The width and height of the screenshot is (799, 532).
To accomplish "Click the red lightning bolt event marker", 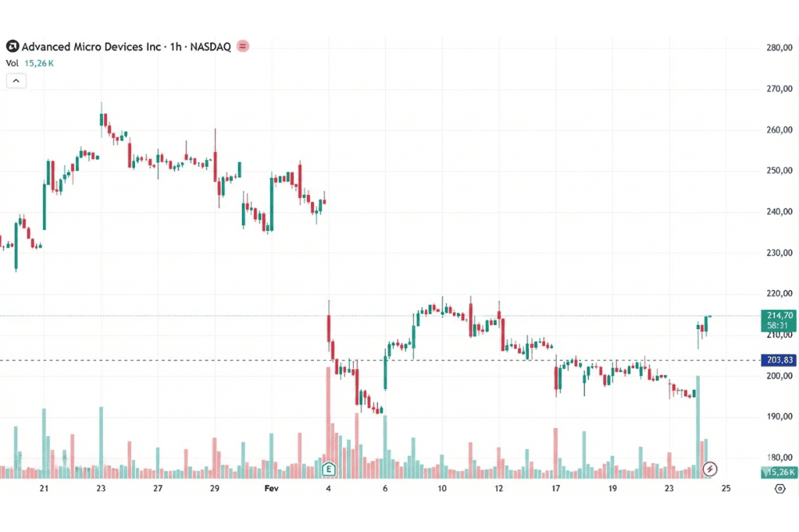I will tap(710, 469).
